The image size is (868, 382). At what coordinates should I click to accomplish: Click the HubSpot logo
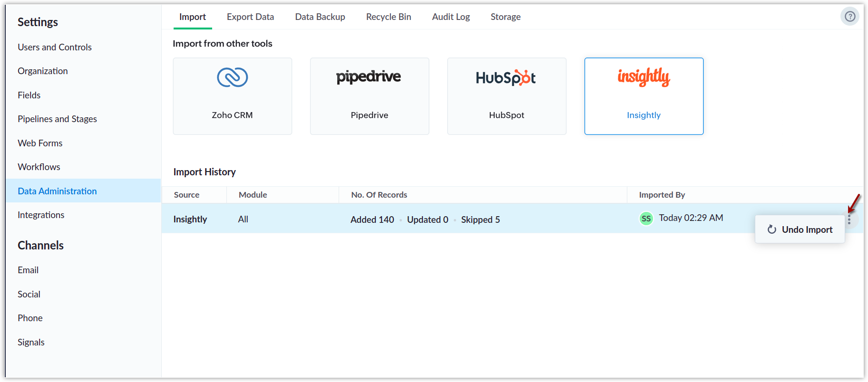tap(506, 77)
